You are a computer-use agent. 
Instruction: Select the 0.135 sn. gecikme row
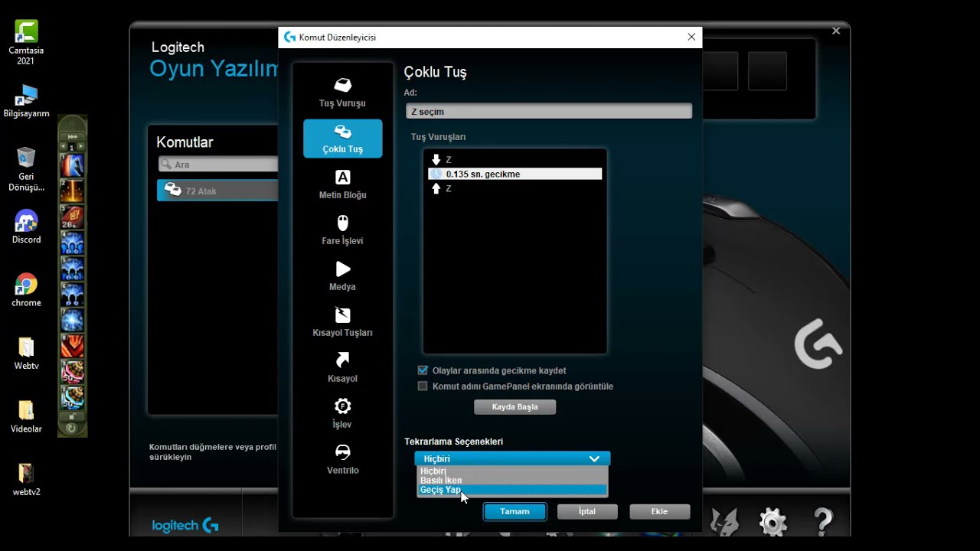(x=514, y=174)
